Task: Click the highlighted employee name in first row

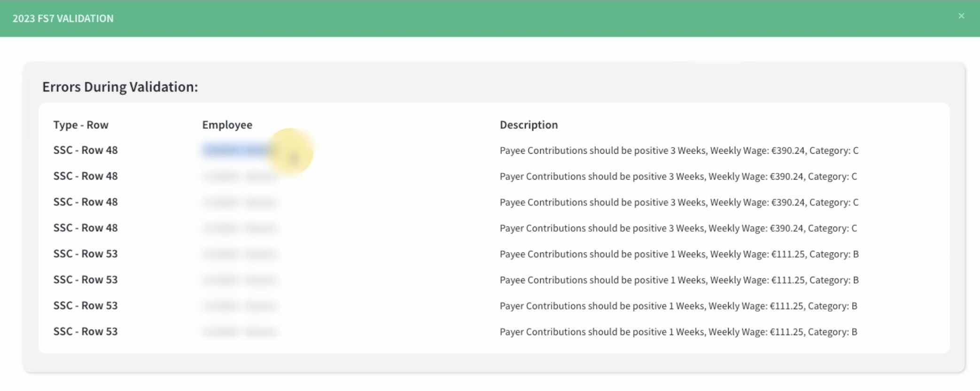Action: tap(240, 150)
